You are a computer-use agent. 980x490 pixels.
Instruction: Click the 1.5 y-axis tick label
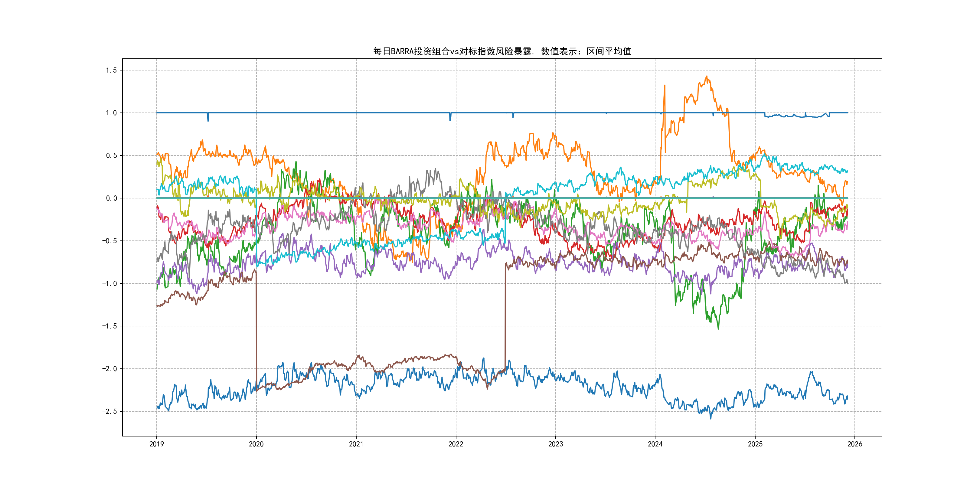pos(111,70)
